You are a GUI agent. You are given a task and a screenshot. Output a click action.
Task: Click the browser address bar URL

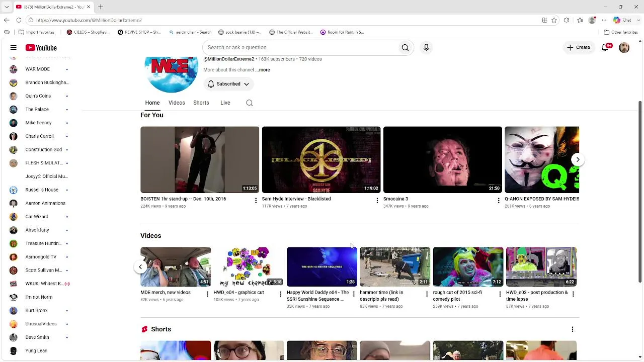[x=89, y=20]
